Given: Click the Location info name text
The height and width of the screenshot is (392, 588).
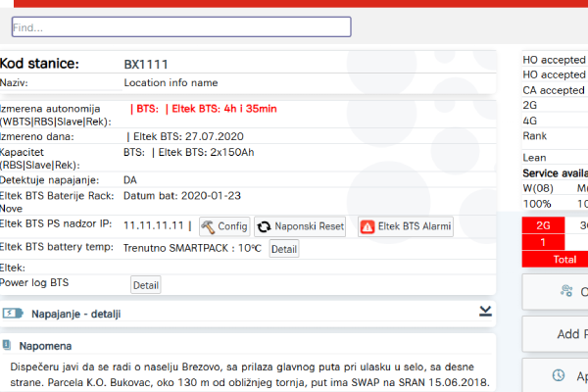Looking at the screenshot, I should 171,83.
